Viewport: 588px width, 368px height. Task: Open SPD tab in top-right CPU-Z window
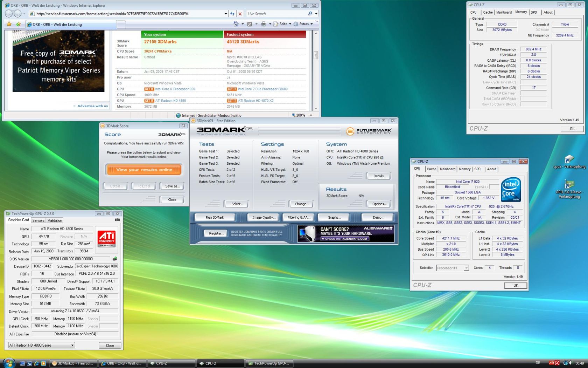[534, 12]
